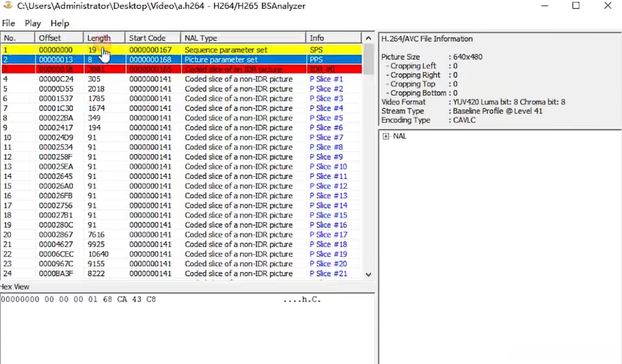The width and height of the screenshot is (622, 364).
Task: Select the P Slice #16 row
Action: pos(181,225)
